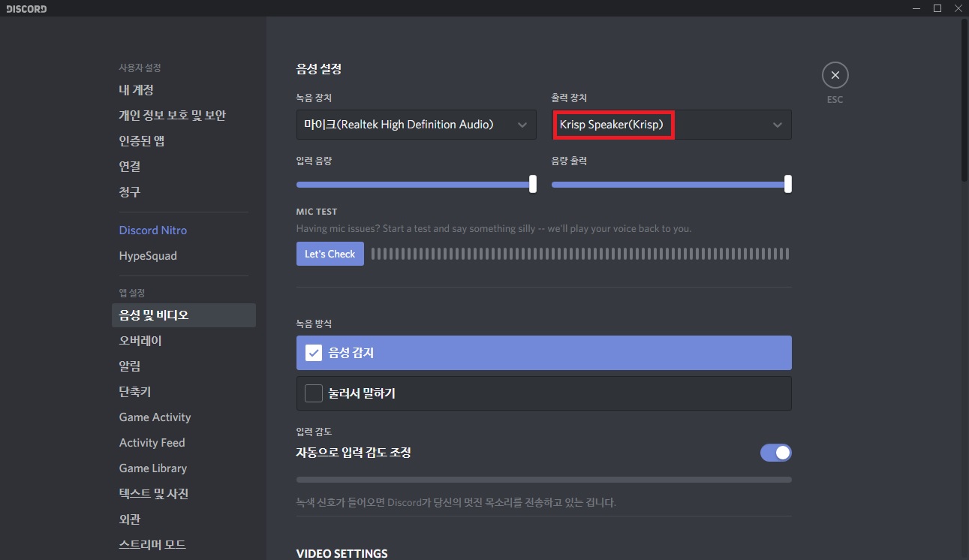This screenshot has height=560, width=969.
Task: Maximize the Discord window
Action: click(x=937, y=8)
